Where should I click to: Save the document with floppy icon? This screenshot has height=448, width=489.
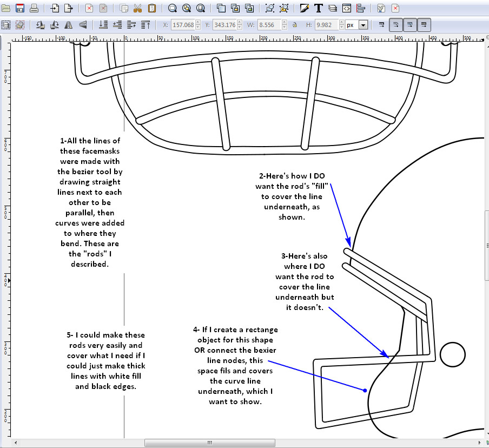tap(20, 8)
